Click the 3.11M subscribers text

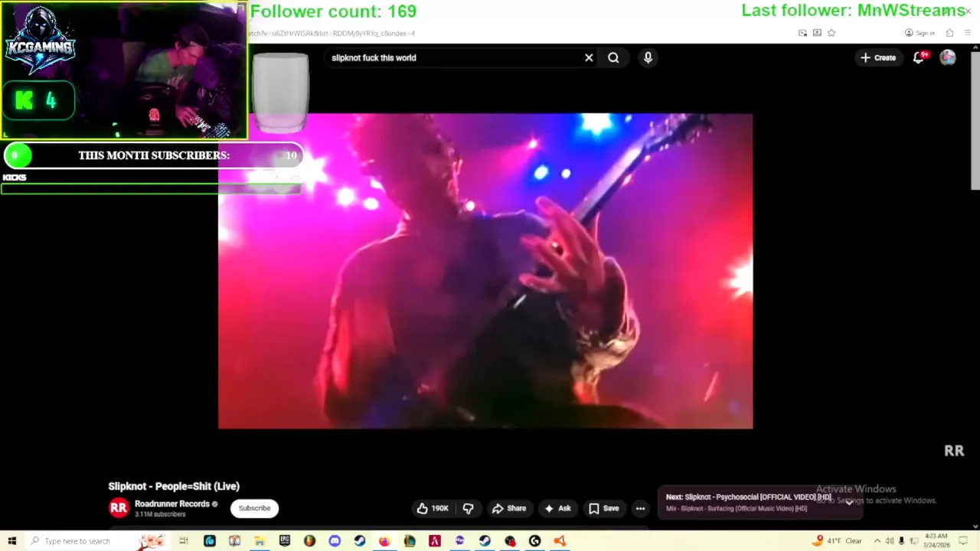click(x=160, y=514)
